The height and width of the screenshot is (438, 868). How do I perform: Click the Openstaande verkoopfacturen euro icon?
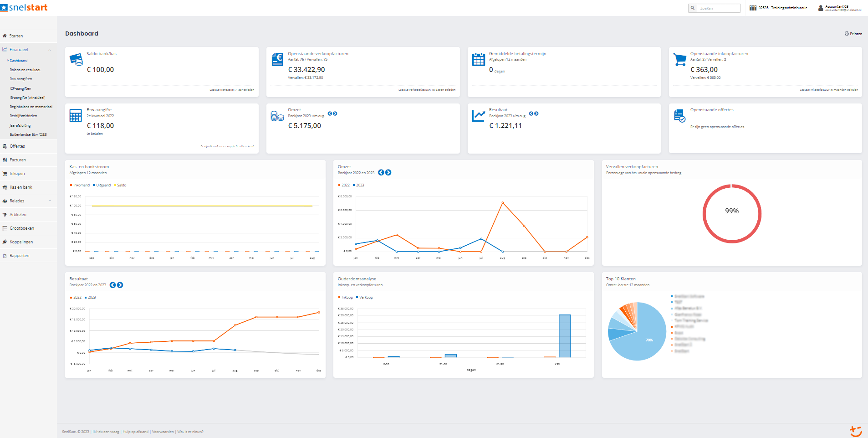click(x=277, y=60)
